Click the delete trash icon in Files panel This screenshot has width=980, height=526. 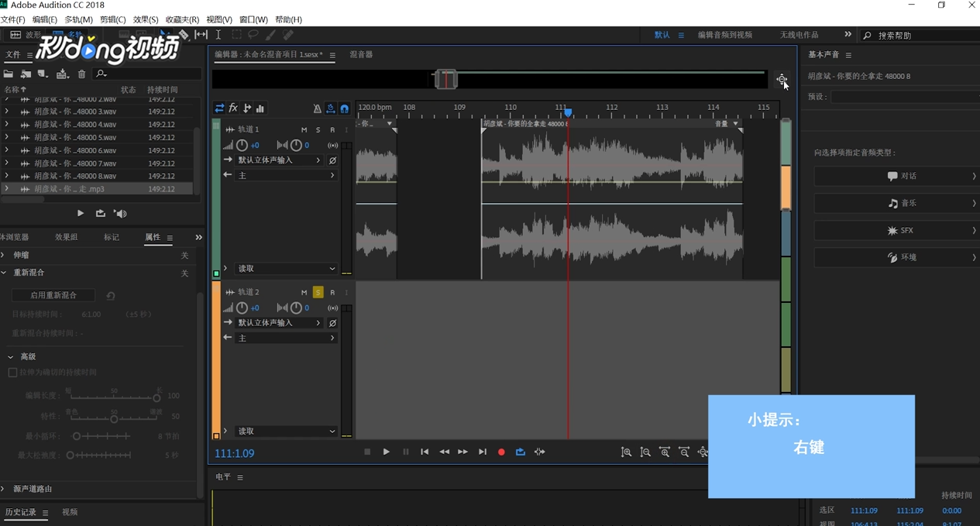[81, 74]
